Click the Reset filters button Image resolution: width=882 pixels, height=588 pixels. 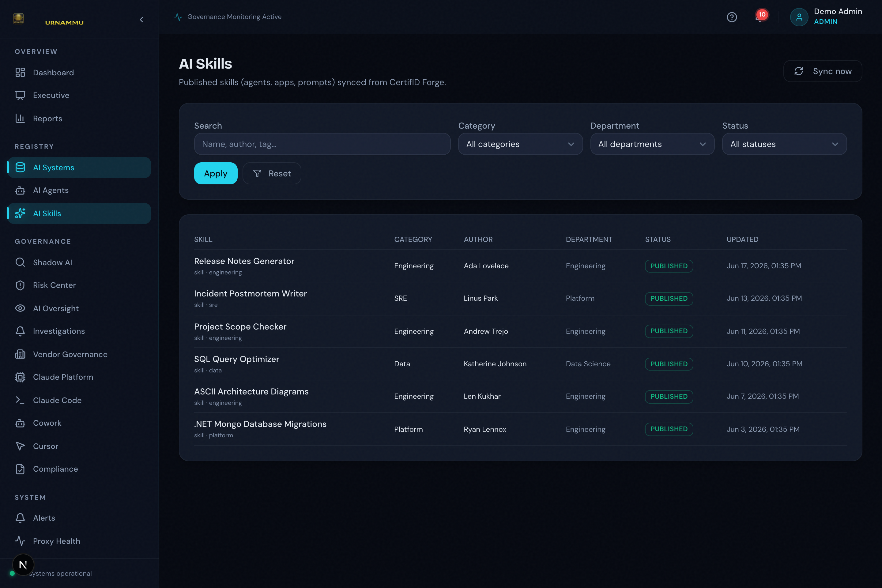(272, 173)
